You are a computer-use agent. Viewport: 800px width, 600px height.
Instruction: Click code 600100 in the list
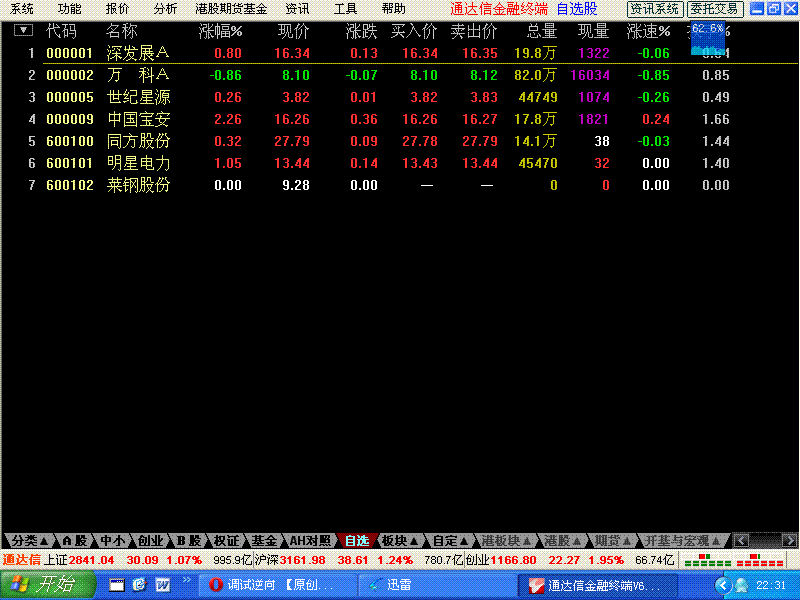(x=70, y=141)
